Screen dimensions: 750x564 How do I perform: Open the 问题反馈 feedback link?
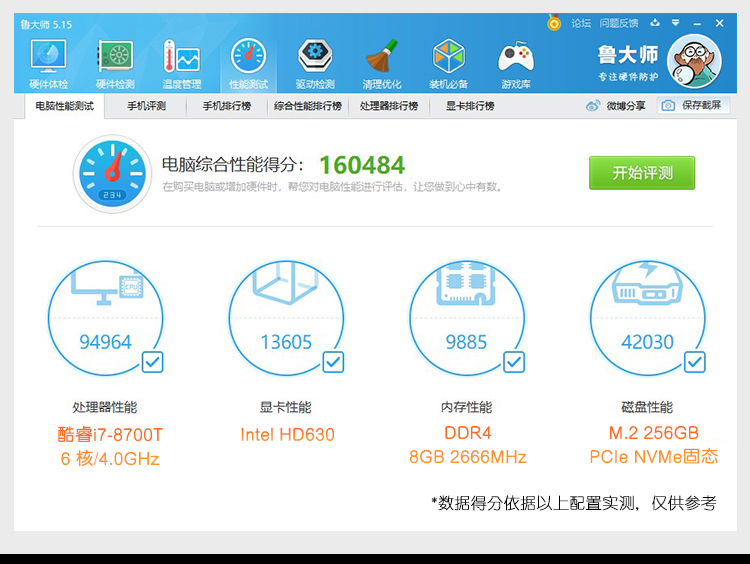[x=619, y=23]
